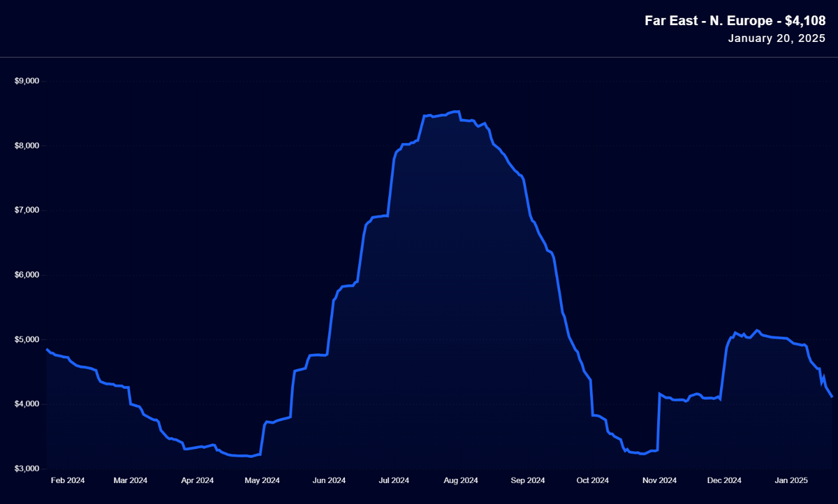Viewport: 838px width, 504px height.
Task: Click the Aug 2024 x-axis label
Action: tap(461, 480)
